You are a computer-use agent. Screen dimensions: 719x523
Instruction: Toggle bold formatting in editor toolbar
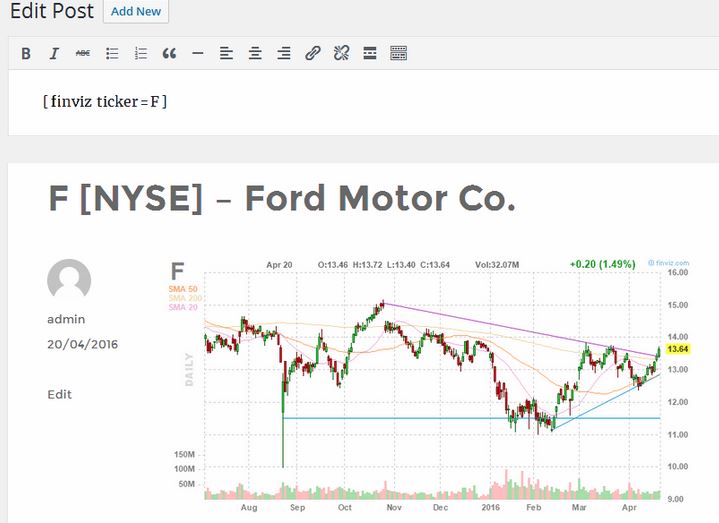coord(26,53)
